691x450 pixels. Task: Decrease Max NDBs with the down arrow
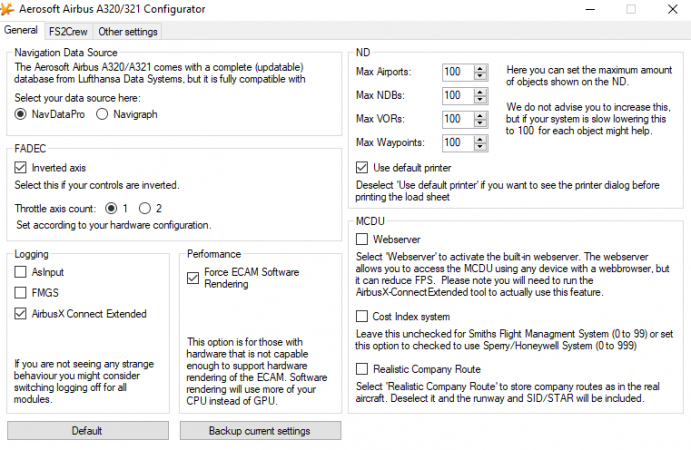pyautogui.click(x=480, y=99)
